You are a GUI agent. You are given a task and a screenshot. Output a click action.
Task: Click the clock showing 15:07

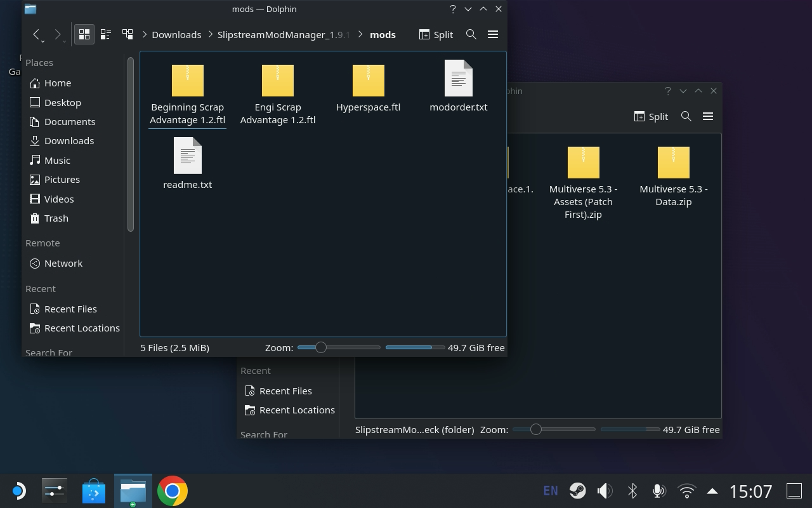(x=751, y=491)
